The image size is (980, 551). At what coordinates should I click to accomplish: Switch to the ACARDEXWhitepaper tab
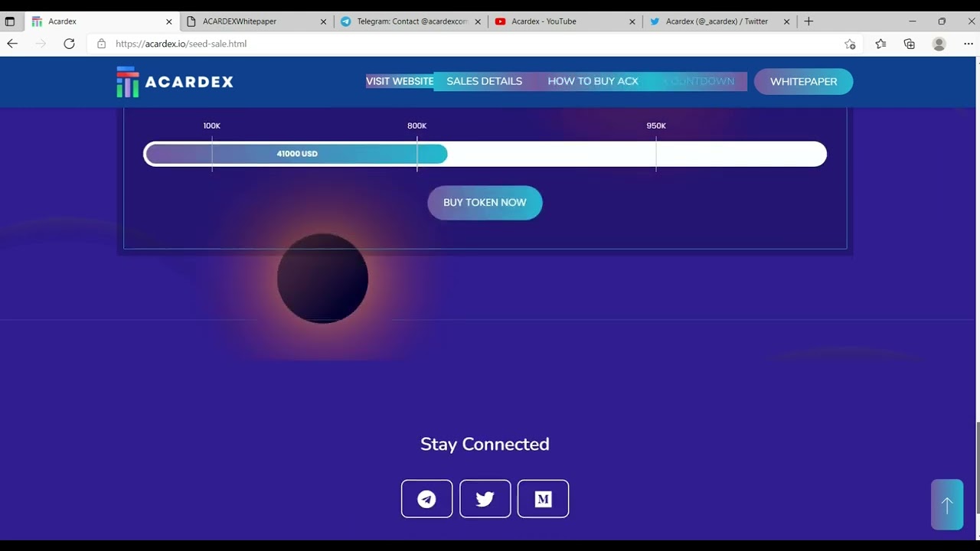click(x=257, y=21)
